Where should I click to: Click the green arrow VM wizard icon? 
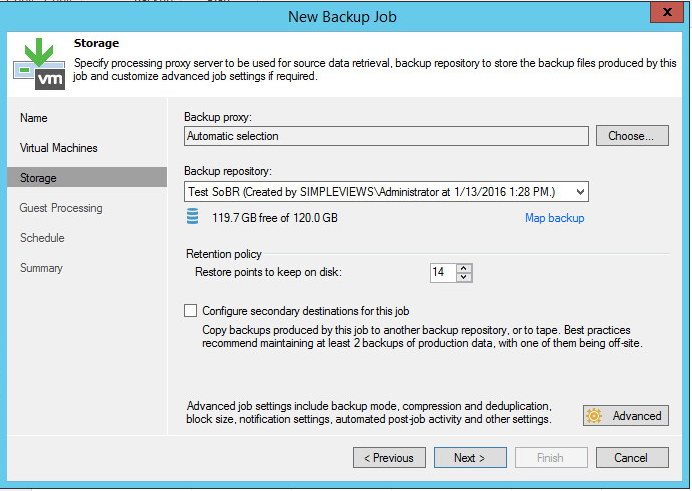(x=39, y=64)
